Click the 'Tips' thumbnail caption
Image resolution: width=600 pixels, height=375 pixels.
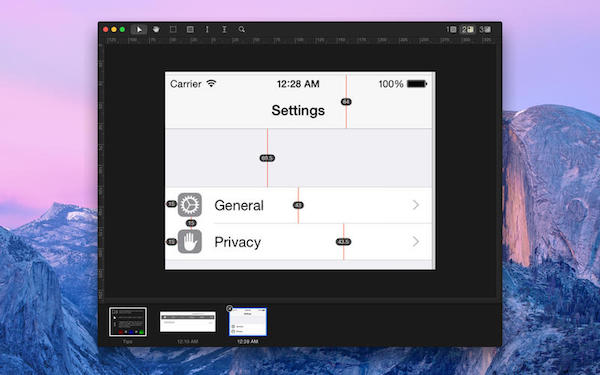[x=127, y=341]
